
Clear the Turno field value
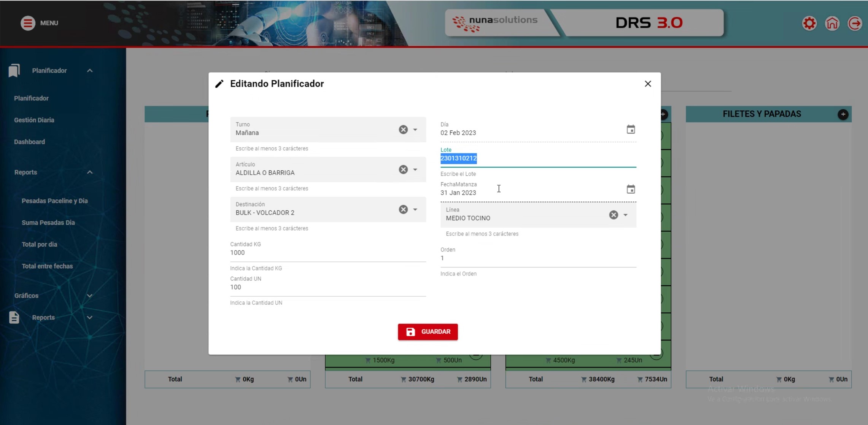tap(403, 130)
